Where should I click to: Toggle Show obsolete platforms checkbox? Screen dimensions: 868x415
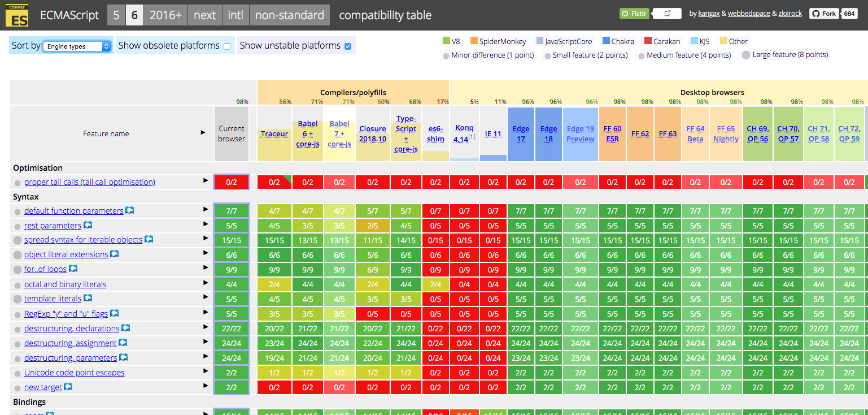point(227,46)
